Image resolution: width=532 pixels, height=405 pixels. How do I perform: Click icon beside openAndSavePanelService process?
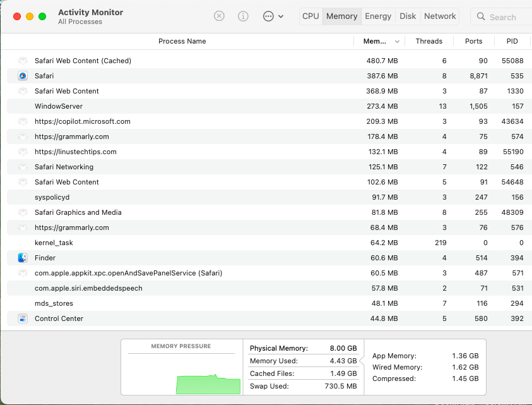click(x=23, y=273)
